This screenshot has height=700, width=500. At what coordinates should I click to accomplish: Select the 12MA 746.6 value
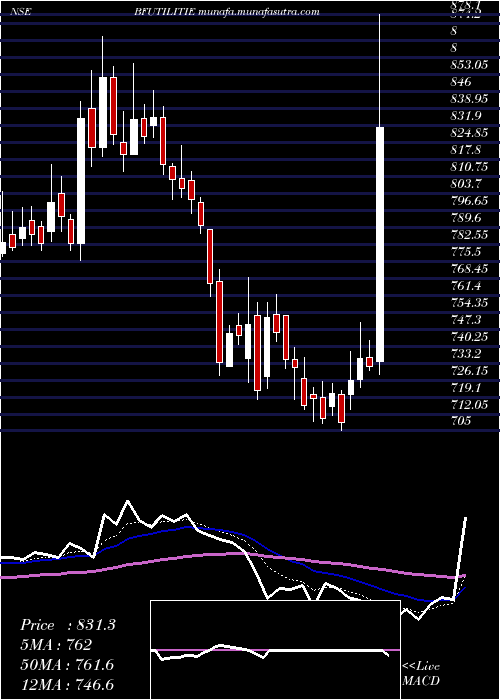click(67, 685)
